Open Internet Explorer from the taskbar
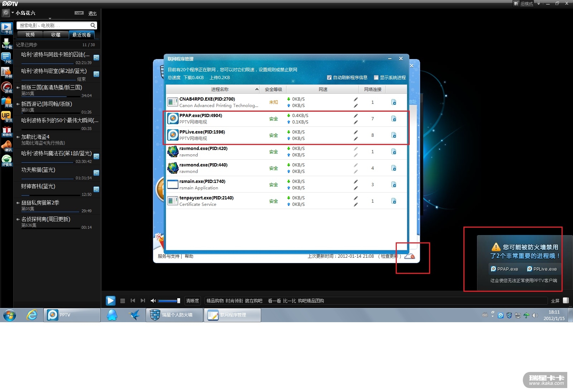This screenshot has height=392, width=573. click(32, 315)
